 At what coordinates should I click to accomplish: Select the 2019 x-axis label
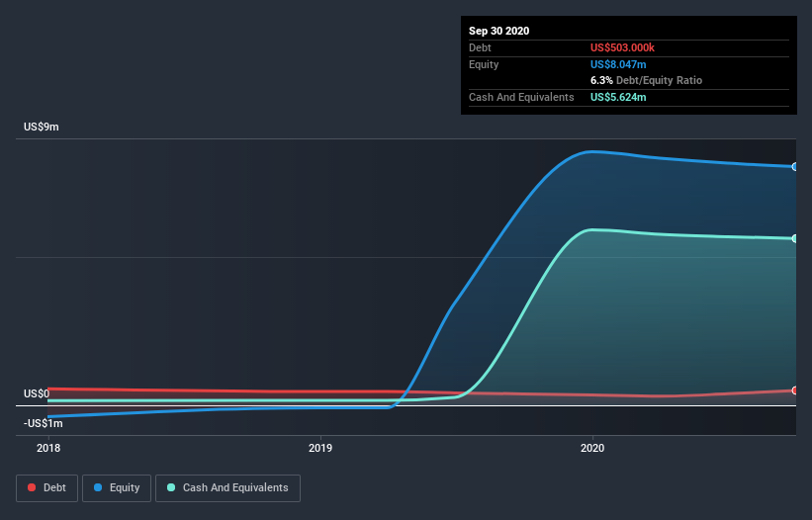click(x=320, y=448)
